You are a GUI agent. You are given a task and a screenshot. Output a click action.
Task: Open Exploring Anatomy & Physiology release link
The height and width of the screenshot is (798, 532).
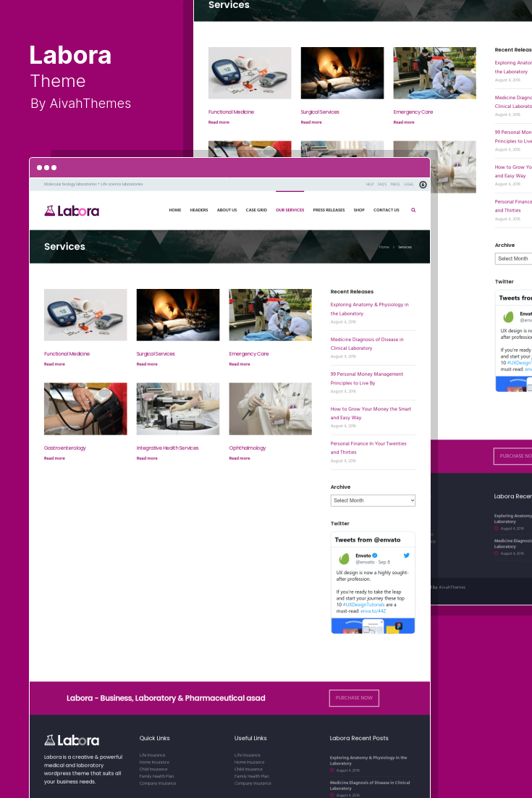[370, 309]
